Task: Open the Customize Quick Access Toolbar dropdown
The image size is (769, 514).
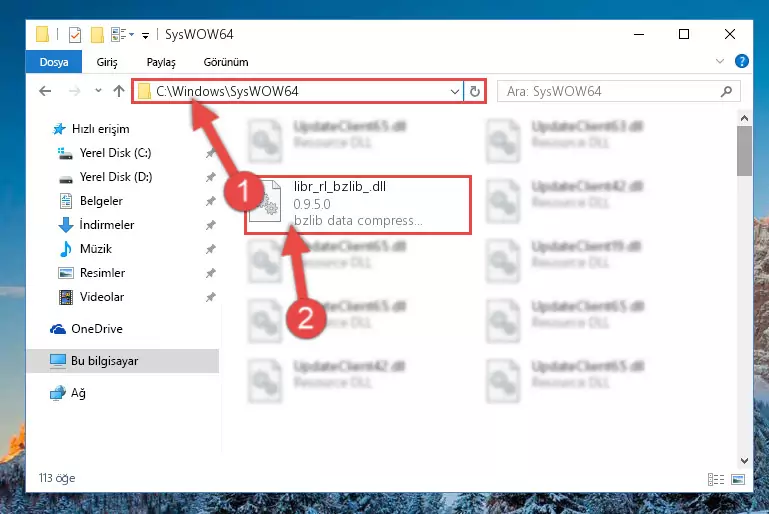Action: pyautogui.click(x=145, y=35)
